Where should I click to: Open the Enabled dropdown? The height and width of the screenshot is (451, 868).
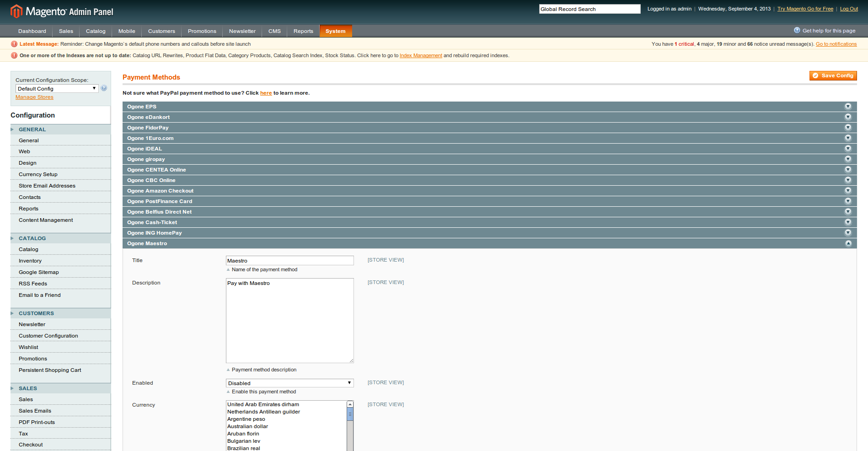click(289, 383)
